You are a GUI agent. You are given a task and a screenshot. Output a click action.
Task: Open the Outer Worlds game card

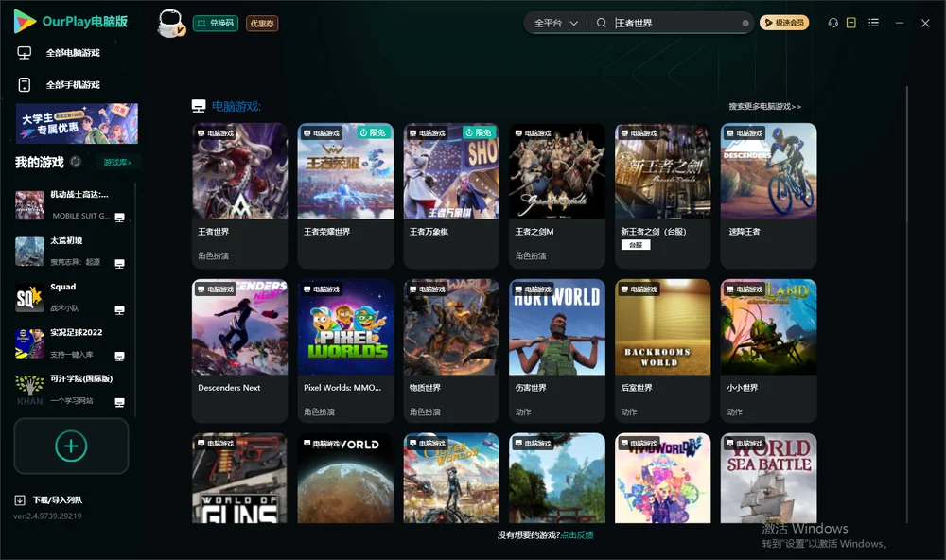pos(451,478)
